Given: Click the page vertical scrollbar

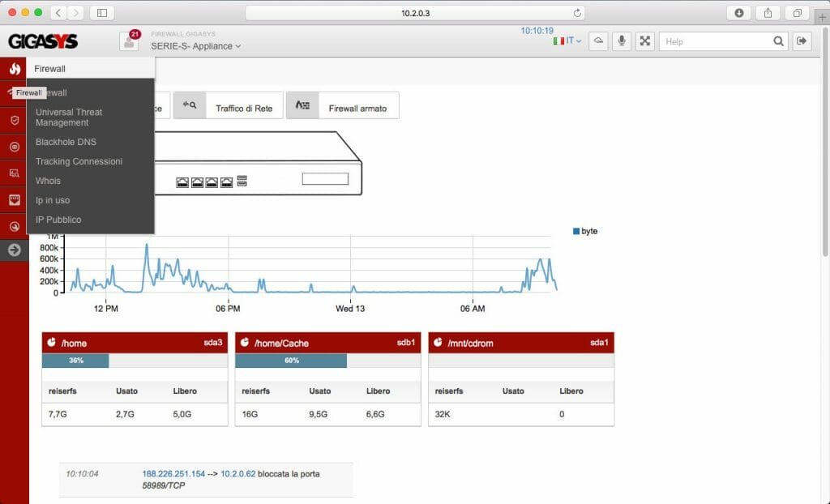Looking at the screenshot, I should (826, 143).
